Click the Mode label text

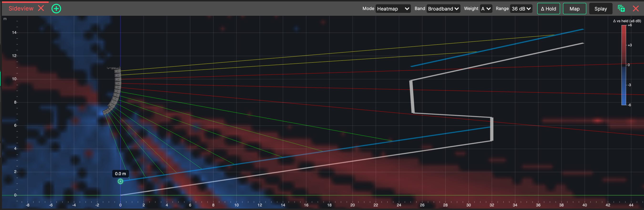click(368, 9)
